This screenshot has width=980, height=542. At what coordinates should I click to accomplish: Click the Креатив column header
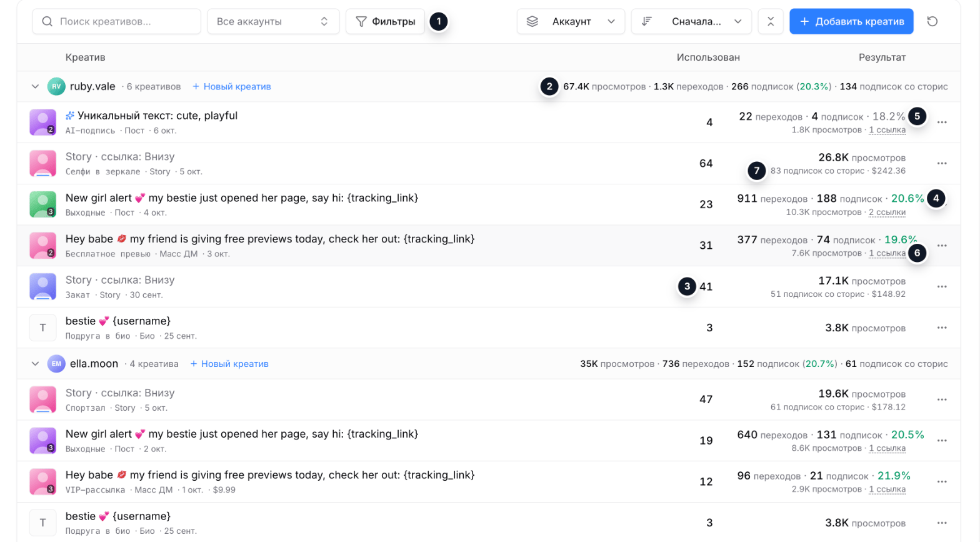pos(86,58)
